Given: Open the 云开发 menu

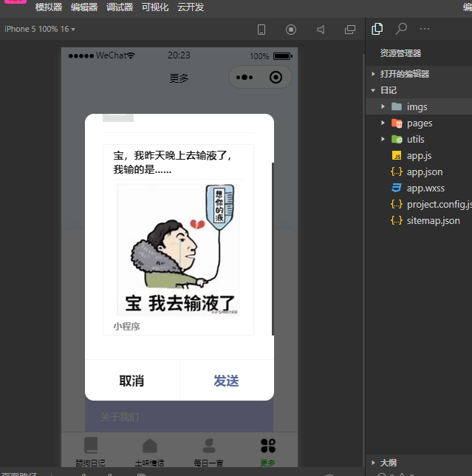Looking at the screenshot, I should (191, 7).
